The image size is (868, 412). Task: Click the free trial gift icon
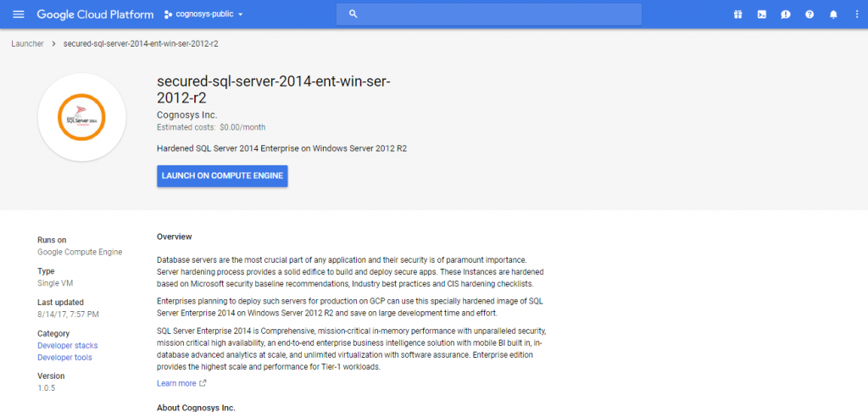pos(737,14)
